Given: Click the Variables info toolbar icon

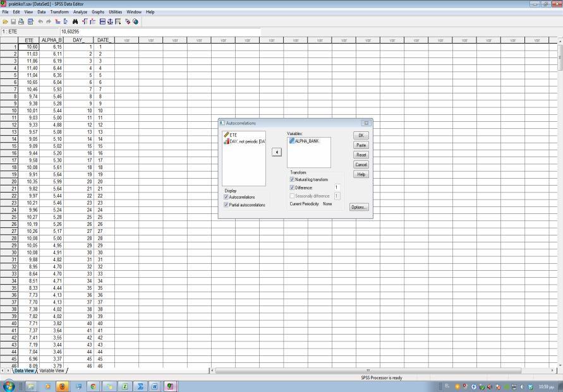Looking at the screenshot, I should [65, 22].
